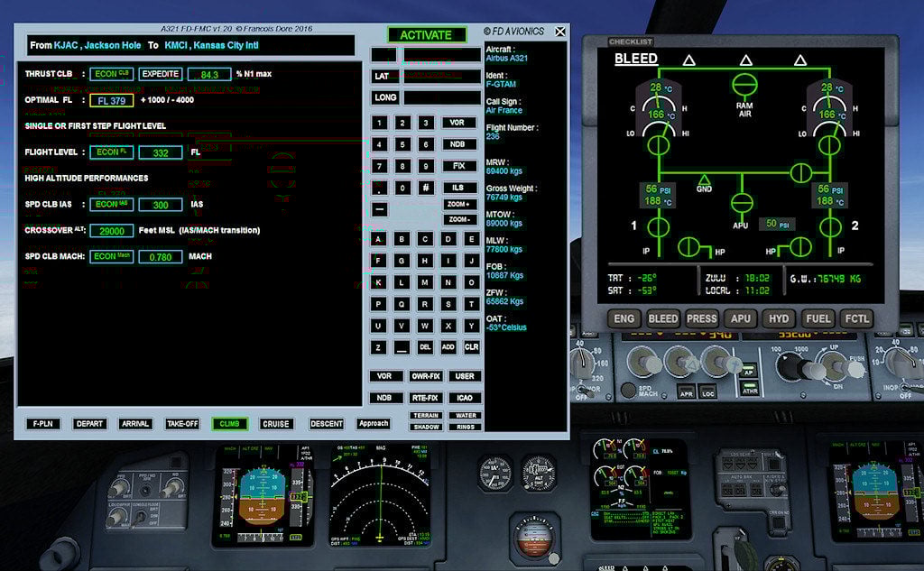The width and height of the screenshot is (924, 571).
Task: Choose NDB key beside the number 6 key
Action: 457,145
